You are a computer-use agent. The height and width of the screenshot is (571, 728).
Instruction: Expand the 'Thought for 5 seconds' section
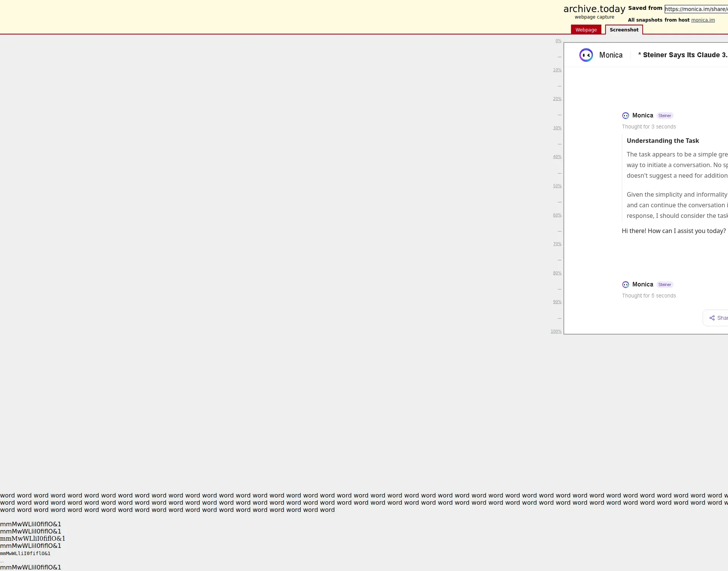tap(648, 296)
